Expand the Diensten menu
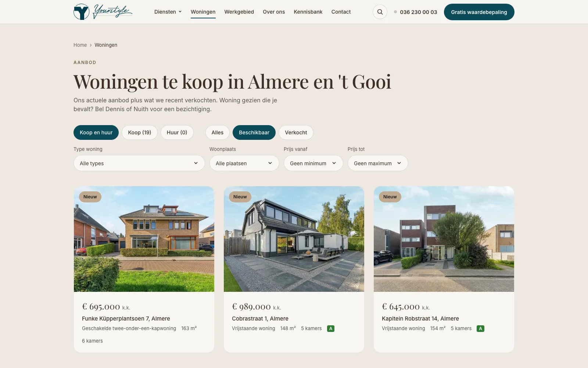Image resolution: width=588 pixels, height=368 pixels. [168, 12]
